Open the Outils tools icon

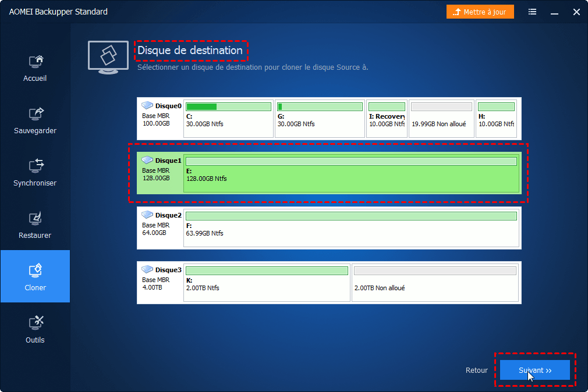pos(36,323)
